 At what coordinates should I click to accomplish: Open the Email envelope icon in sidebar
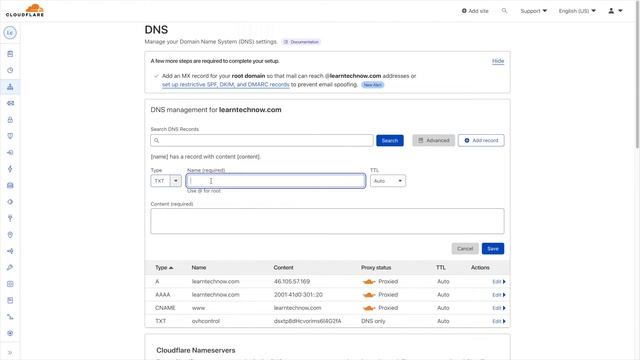(x=10, y=103)
